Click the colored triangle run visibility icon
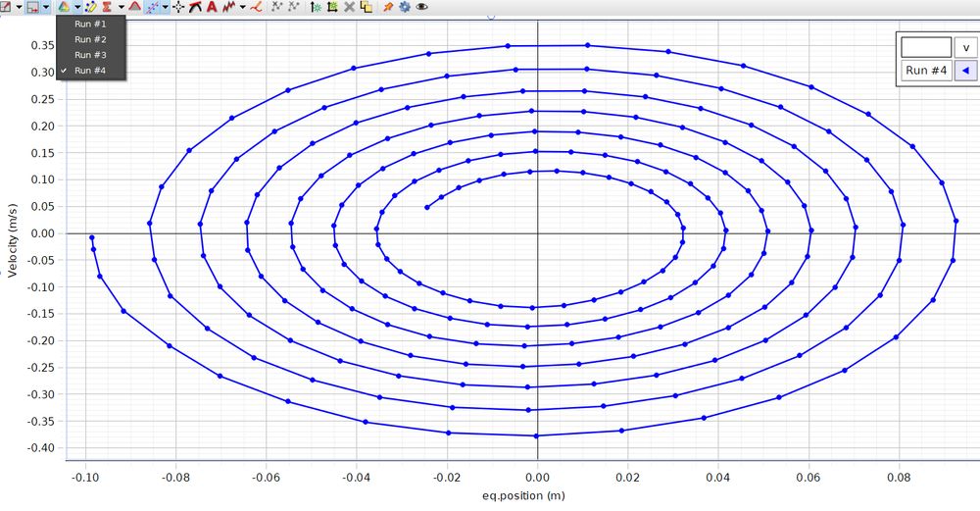Viewport: 980px width, 511px height. click(64, 7)
